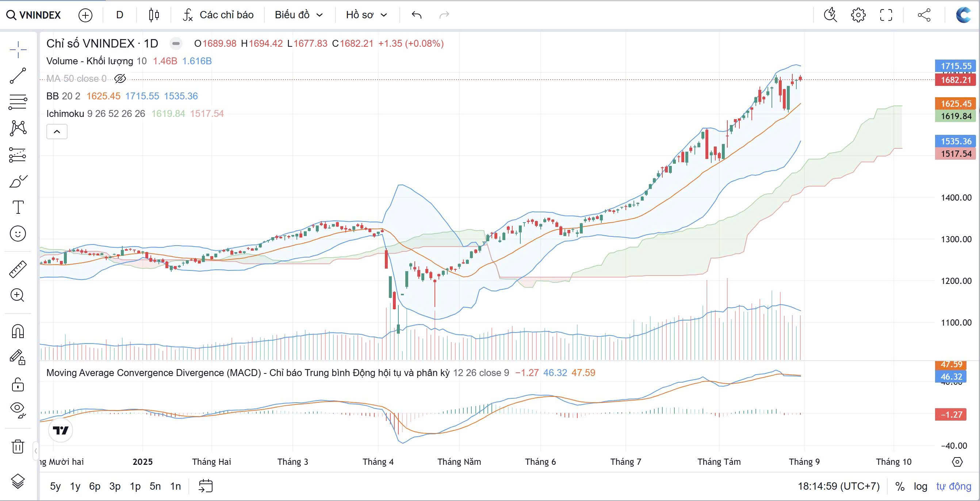Toggle log scale on price axis

tap(920, 486)
